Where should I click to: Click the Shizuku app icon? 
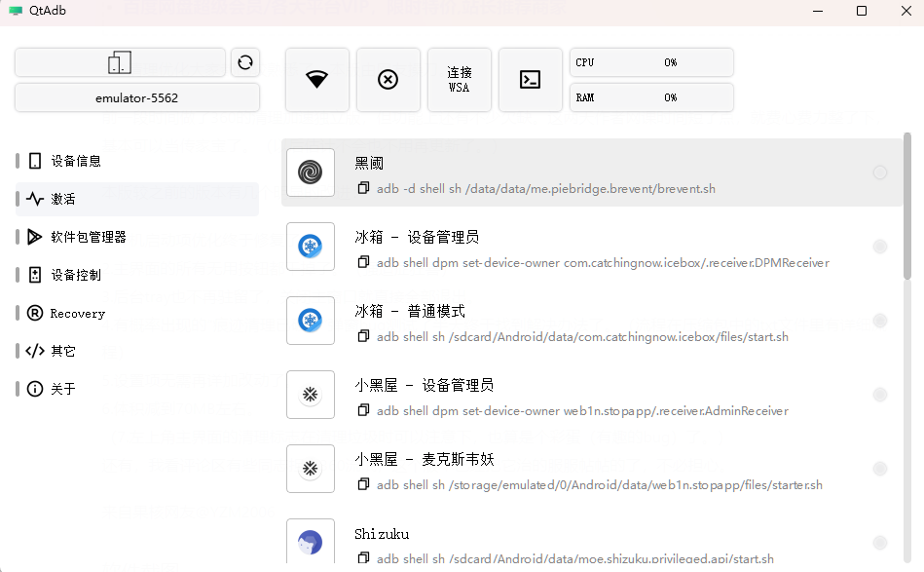coord(310,542)
